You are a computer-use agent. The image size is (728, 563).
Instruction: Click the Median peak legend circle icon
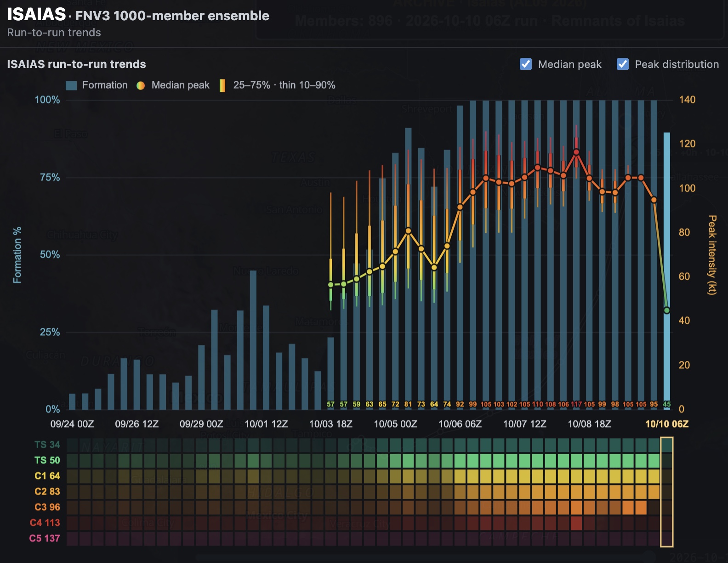(x=141, y=85)
